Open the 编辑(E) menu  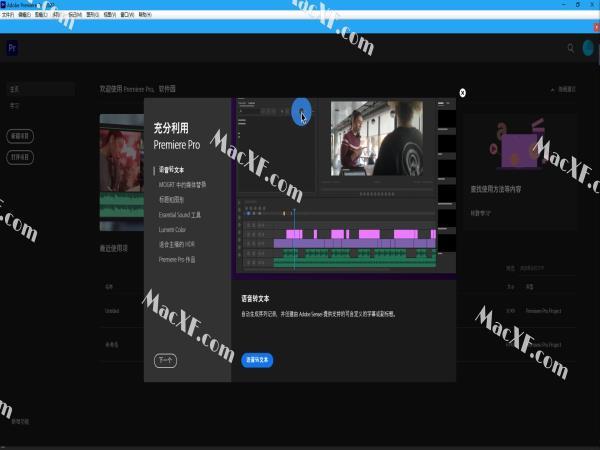click(24, 15)
